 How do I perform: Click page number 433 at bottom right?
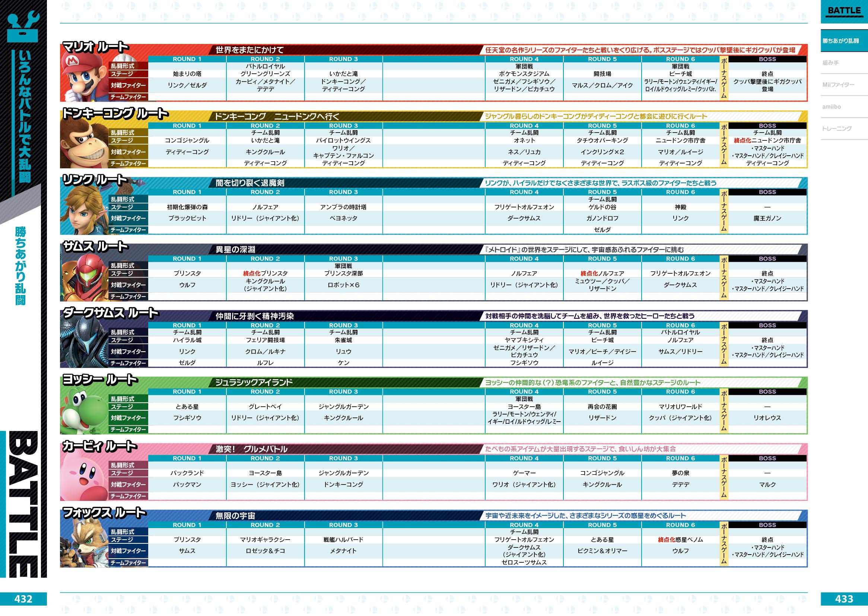point(844,599)
